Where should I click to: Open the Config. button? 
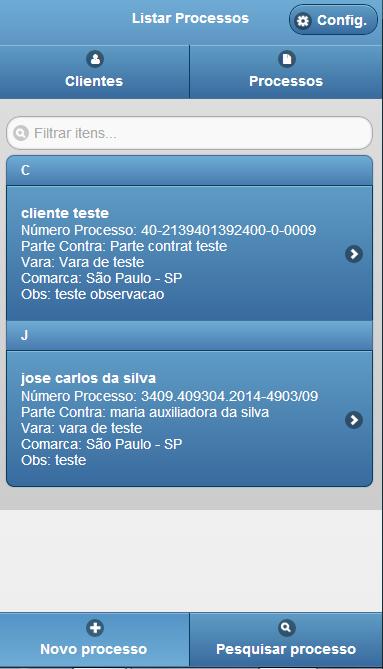tap(334, 20)
